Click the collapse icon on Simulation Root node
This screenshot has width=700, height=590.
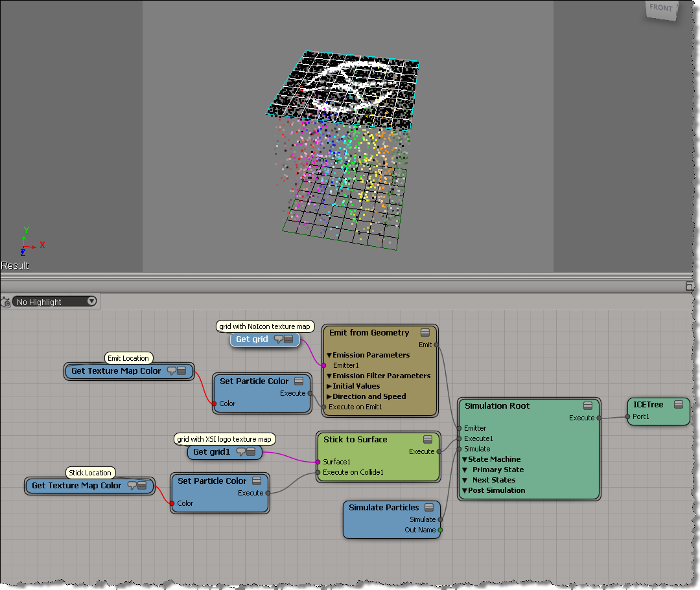(x=587, y=406)
